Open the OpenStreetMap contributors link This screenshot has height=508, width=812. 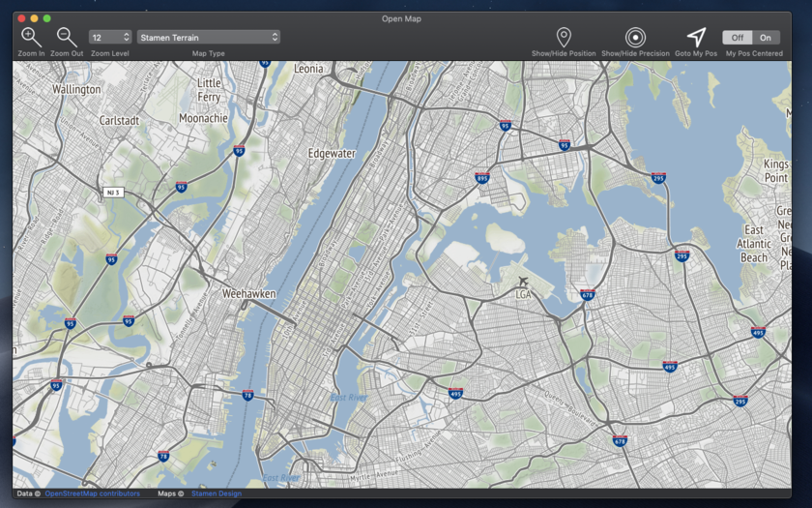point(92,493)
